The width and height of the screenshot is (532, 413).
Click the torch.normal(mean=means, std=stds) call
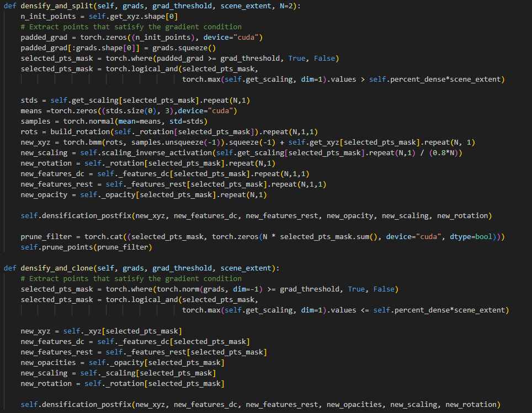click(135, 121)
